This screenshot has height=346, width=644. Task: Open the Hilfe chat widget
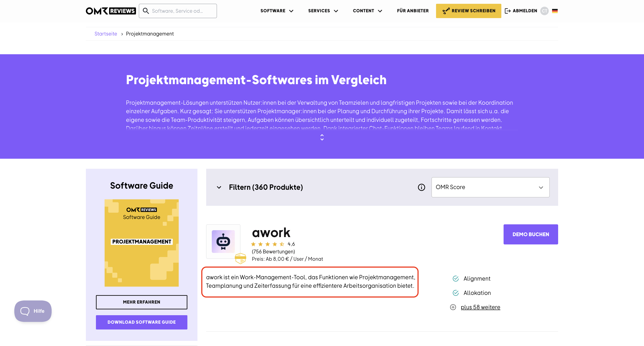coord(33,311)
